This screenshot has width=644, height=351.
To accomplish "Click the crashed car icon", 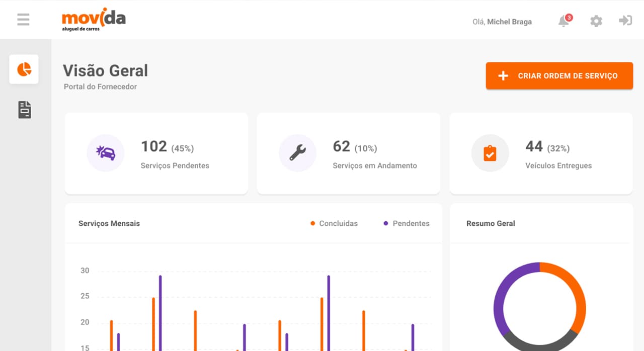I will click(x=106, y=153).
